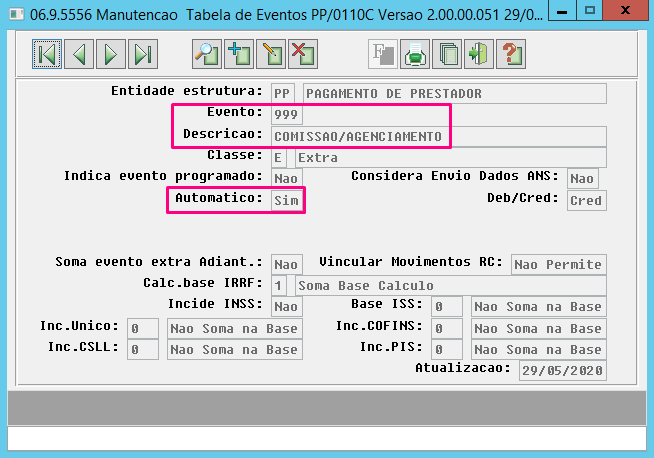Click the application icon in title bar
This screenshot has width=654, height=458.
point(16,14)
